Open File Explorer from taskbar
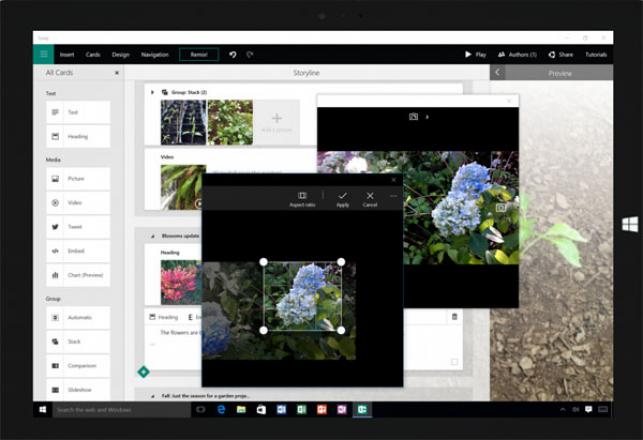 (x=241, y=409)
